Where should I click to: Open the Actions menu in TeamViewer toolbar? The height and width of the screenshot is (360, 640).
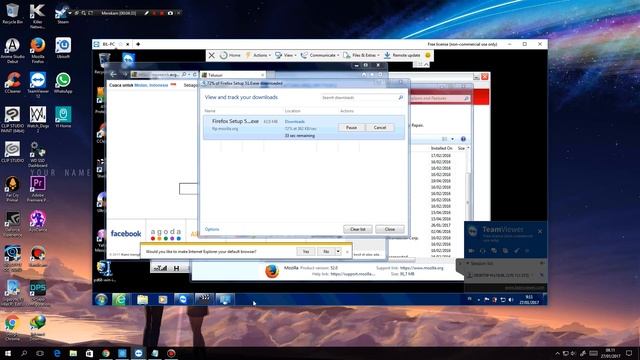[258, 55]
